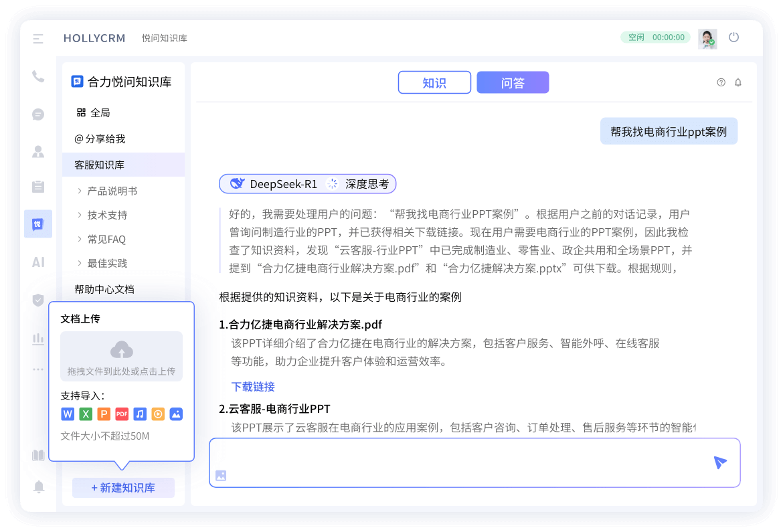Click the send arrow icon
The width and height of the screenshot is (783, 532).
coord(719,462)
